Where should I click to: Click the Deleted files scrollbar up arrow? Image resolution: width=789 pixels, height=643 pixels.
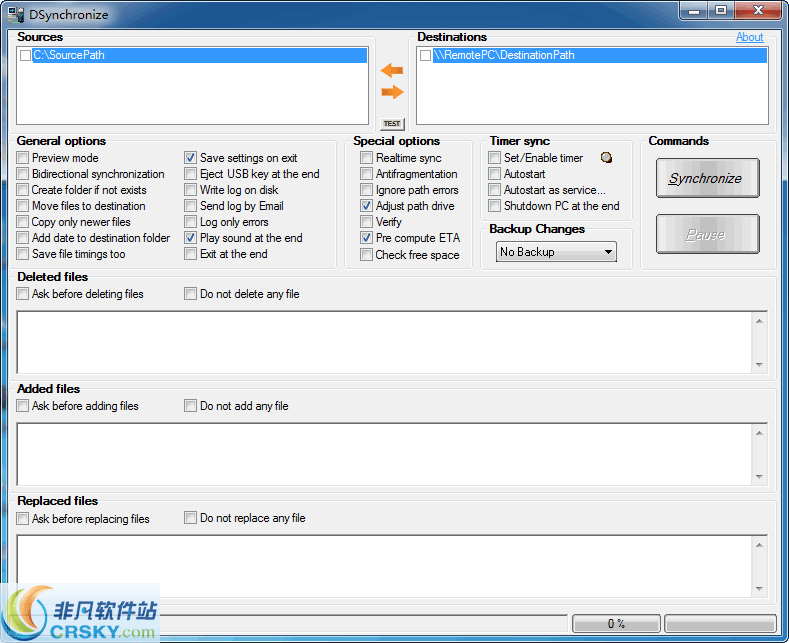point(759,321)
